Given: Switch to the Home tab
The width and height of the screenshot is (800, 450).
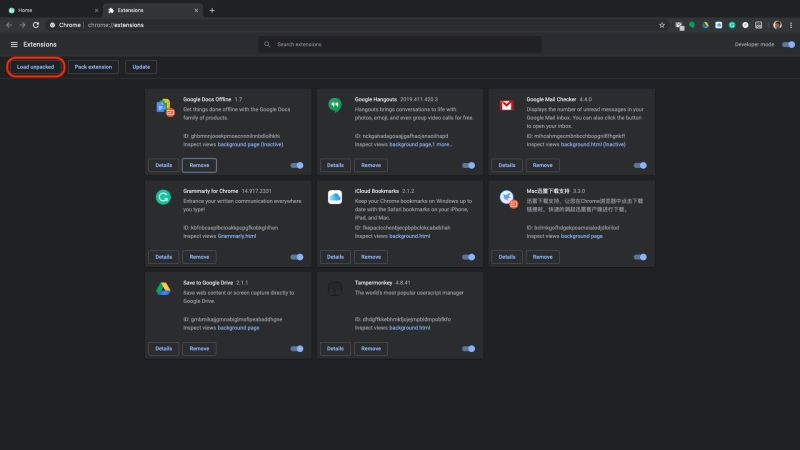Looking at the screenshot, I should click(51, 10).
